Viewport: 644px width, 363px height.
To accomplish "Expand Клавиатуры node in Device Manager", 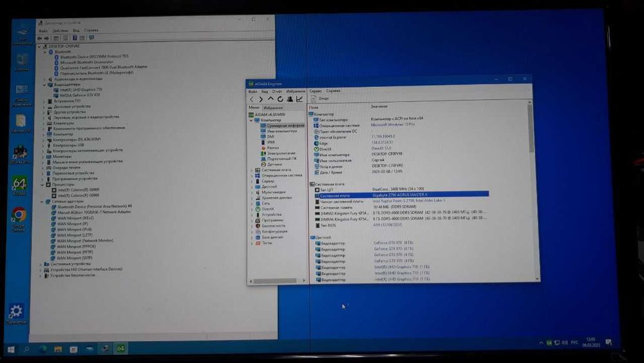I will (44, 123).
